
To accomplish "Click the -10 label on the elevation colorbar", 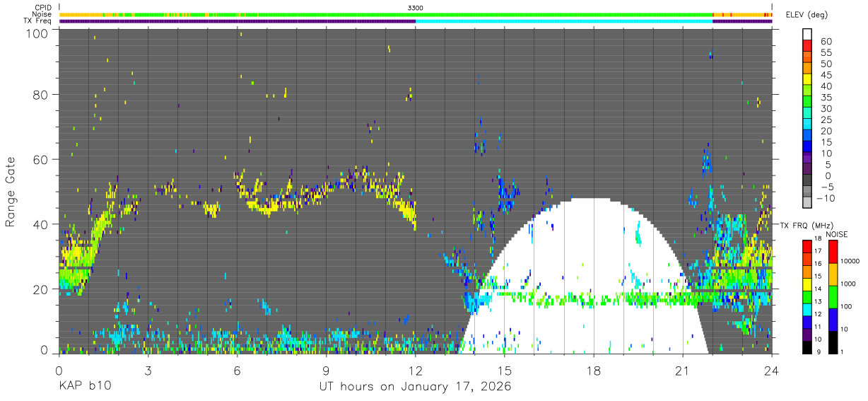I will [825, 197].
